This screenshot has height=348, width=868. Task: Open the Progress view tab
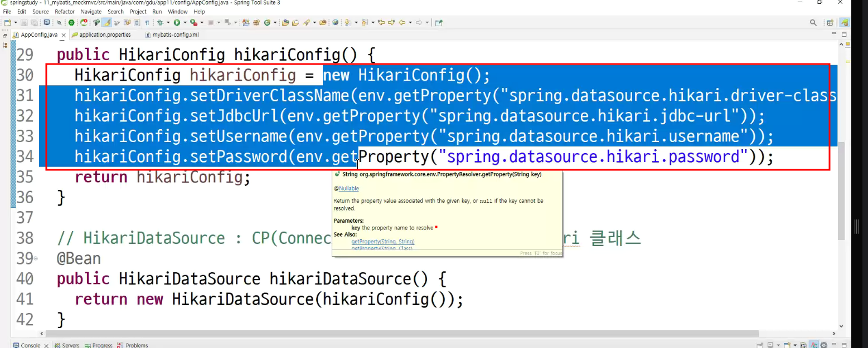tap(99, 345)
